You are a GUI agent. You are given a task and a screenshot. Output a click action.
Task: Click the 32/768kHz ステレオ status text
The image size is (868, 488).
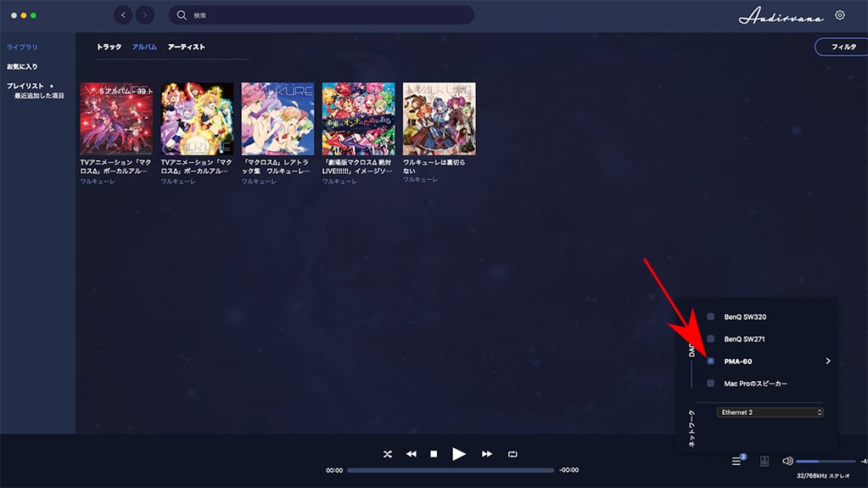point(823,476)
